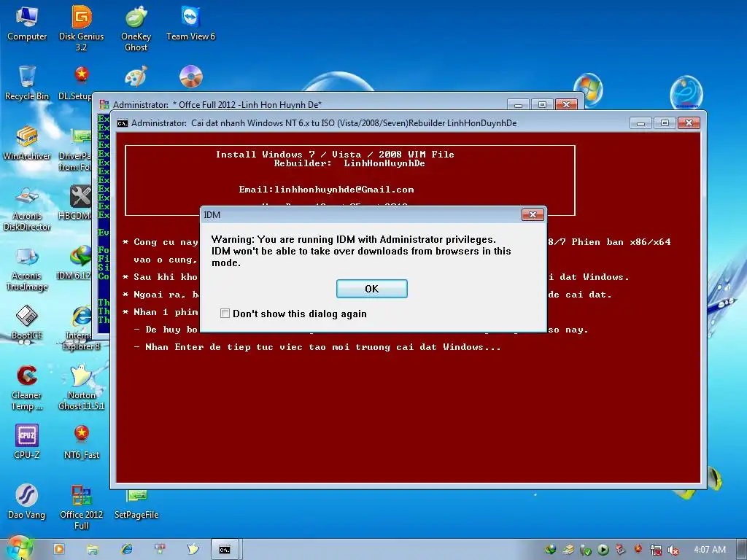Click the muted volume tray icon
The width and height of the screenshot is (747, 560).
click(x=673, y=550)
